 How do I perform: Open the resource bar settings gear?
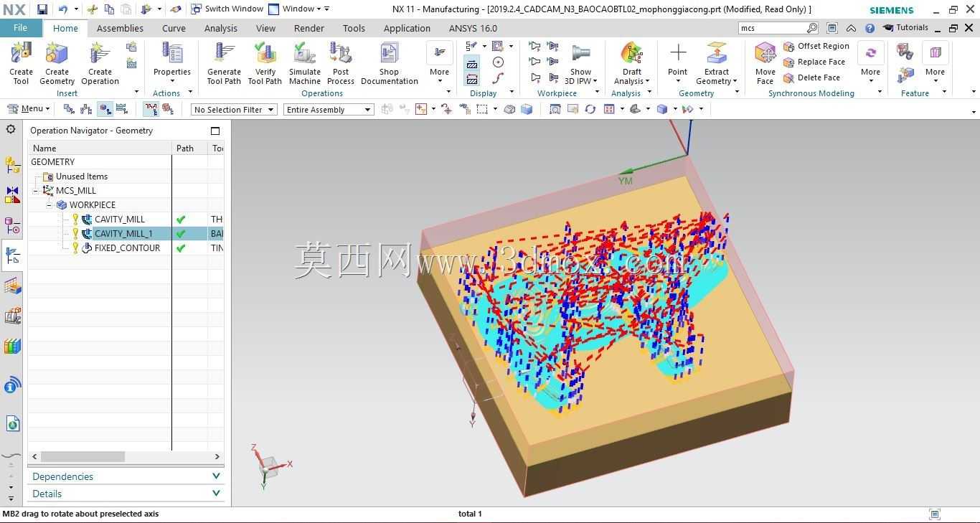coord(11,130)
